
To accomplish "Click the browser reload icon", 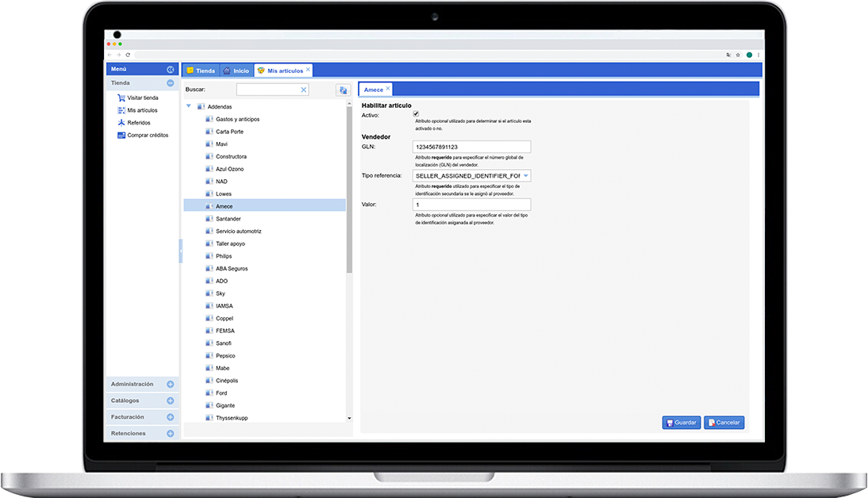I will [128, 55].
